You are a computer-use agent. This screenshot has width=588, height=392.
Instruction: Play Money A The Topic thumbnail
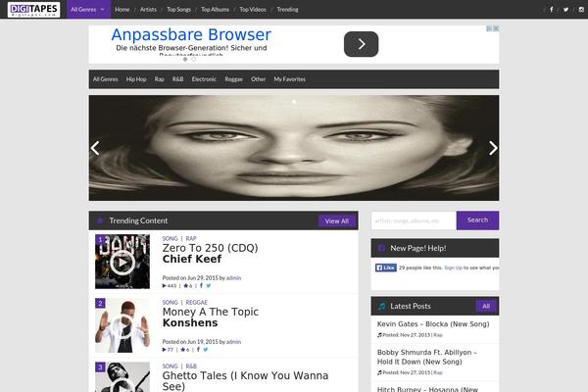122,325
